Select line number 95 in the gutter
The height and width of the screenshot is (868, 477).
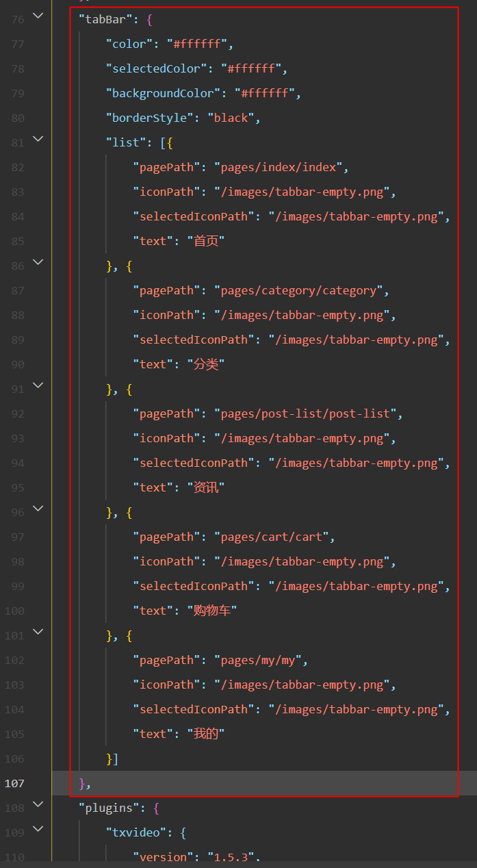coord(18,487)
